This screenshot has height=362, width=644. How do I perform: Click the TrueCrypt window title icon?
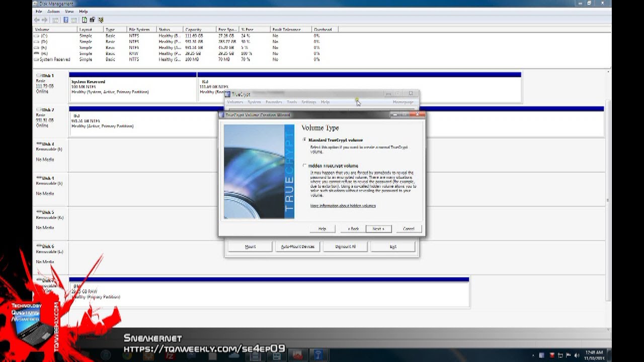(227, 94)
